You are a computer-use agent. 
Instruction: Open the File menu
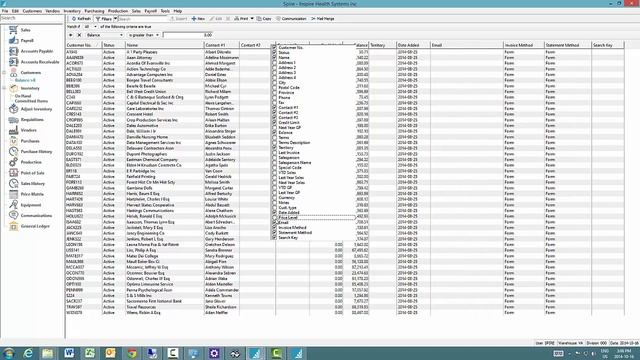point(5,11)
